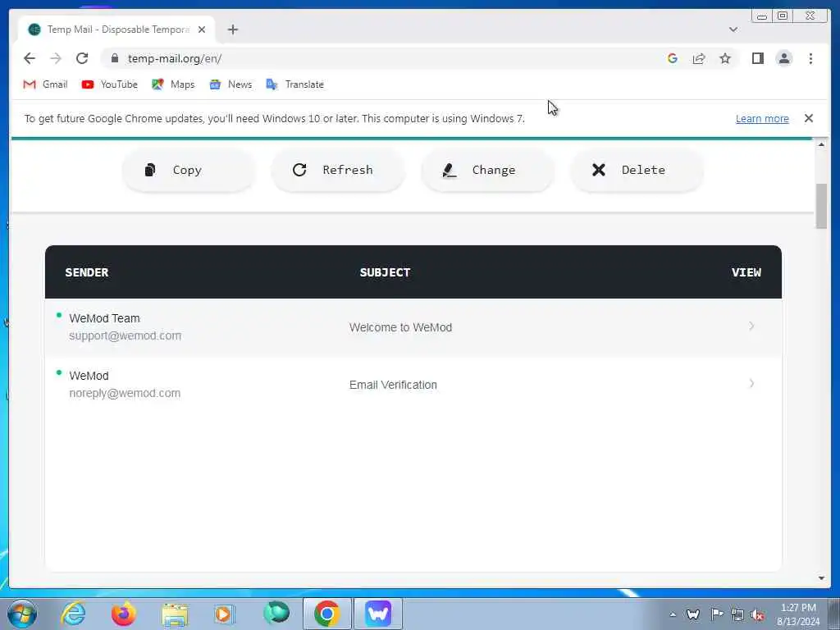
Task: Dismiss the Chrome update notification
Action: [x=808, y=118]
